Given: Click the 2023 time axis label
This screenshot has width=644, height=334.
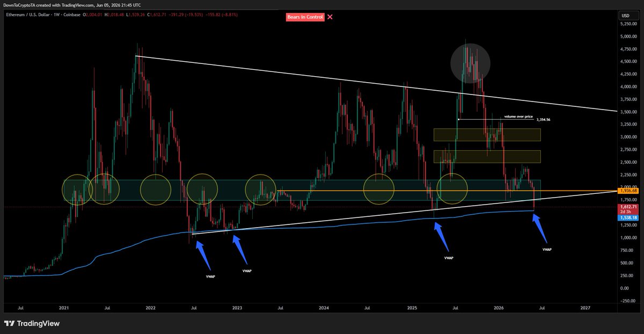Looking at the screenshot, I should pyautogui.click(x=237, y=308).
